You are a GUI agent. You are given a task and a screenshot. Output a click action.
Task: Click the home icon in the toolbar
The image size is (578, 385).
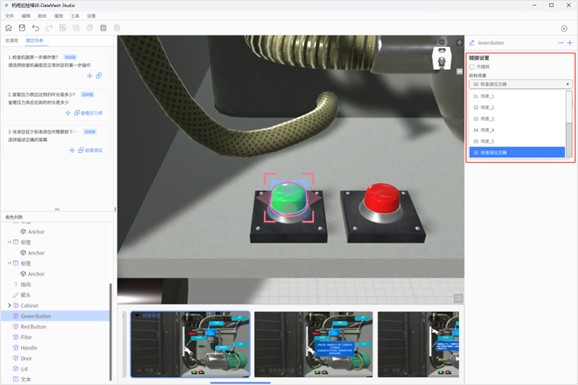pyautogui.click(x=9, y=28)
